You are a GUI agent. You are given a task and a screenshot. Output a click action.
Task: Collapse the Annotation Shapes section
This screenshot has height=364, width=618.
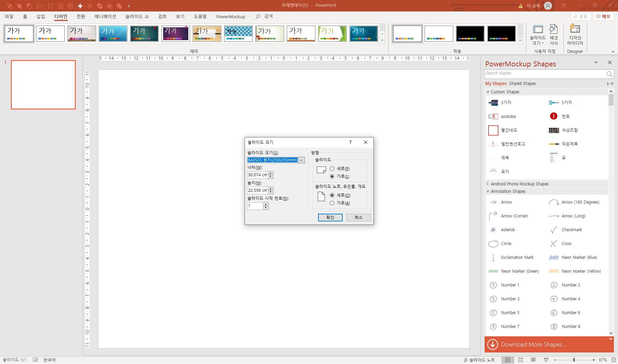point(488,191)
